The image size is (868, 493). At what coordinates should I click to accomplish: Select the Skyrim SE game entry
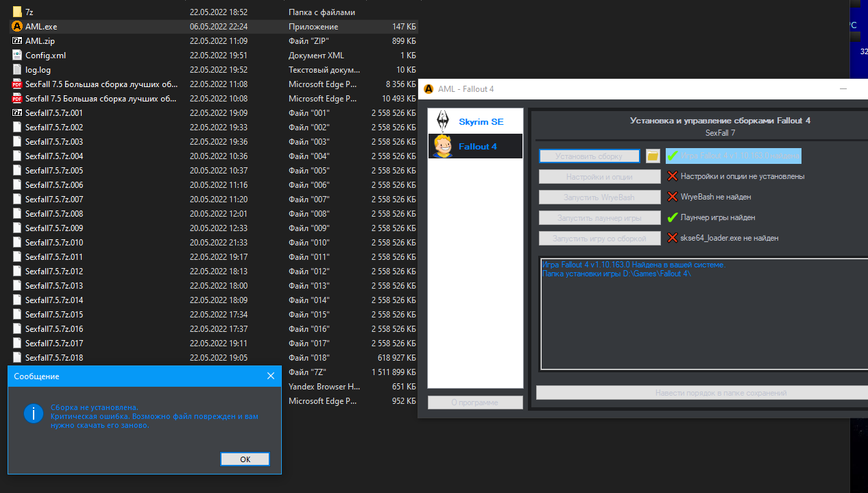coord(475,122)
